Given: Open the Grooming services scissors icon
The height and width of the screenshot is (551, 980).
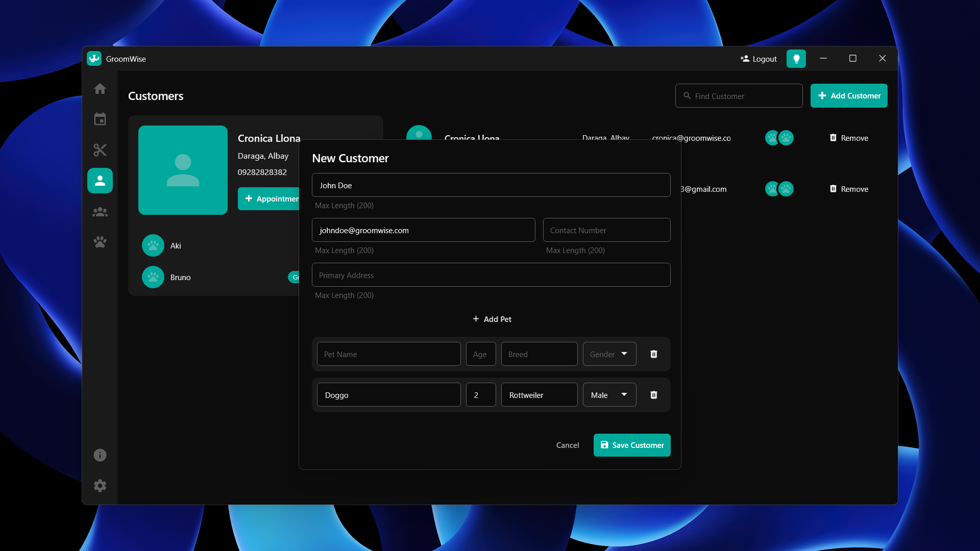Looking at the screenshot, I should click(x=100, y=150).
